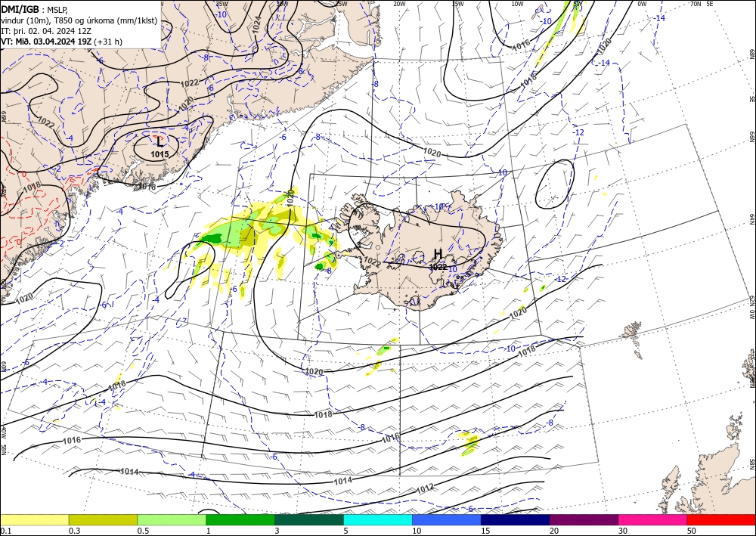Click the '0.1' legend value label
Screen dimensions: 756x536
[6, 531]
